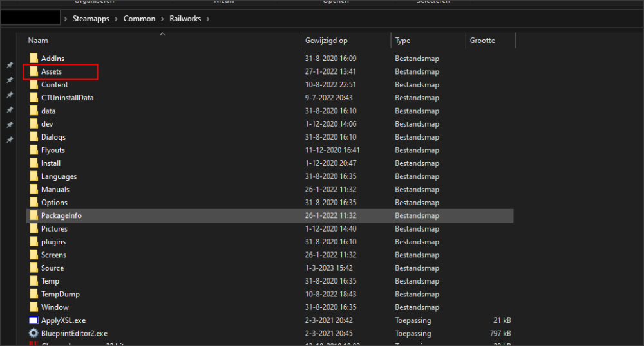Expand chevron after Railworks in address bar
644x346 pixels.
coord(208,19)
